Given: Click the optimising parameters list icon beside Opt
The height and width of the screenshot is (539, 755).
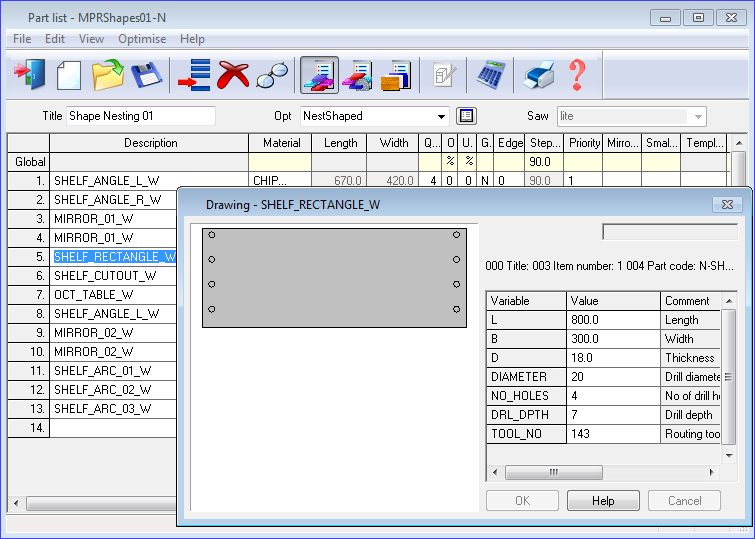Looking at the screenshot, I should click(x=466, y=116).
